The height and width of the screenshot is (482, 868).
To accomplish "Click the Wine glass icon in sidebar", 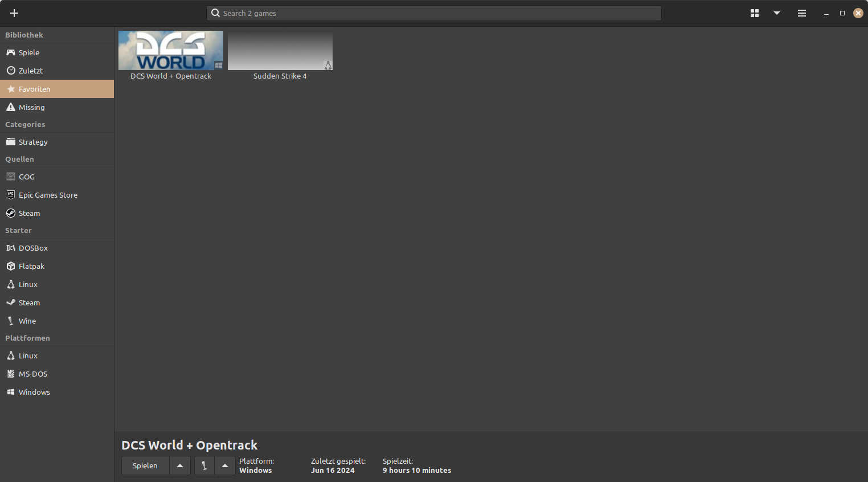I will point(11,321).
